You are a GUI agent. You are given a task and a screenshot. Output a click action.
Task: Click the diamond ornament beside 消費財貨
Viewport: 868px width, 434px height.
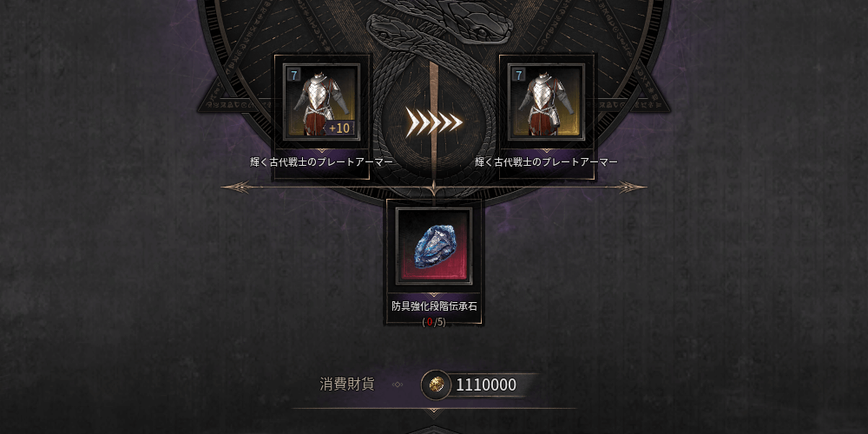pos(398,385)
